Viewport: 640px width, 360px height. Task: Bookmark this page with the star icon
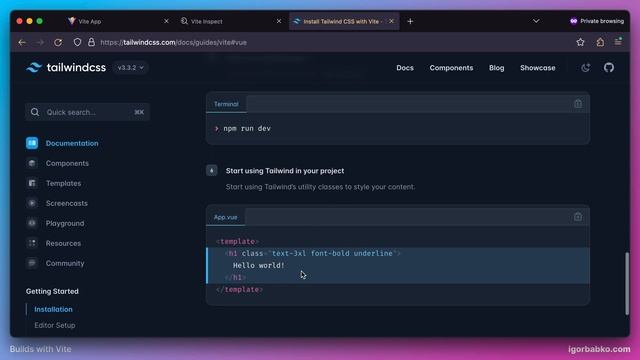[580, 42]
